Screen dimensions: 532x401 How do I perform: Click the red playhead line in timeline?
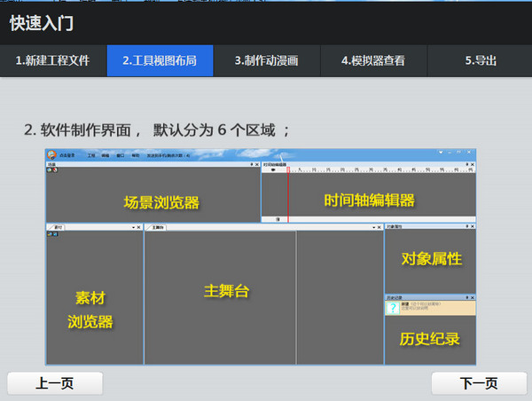tap(288, 191)
